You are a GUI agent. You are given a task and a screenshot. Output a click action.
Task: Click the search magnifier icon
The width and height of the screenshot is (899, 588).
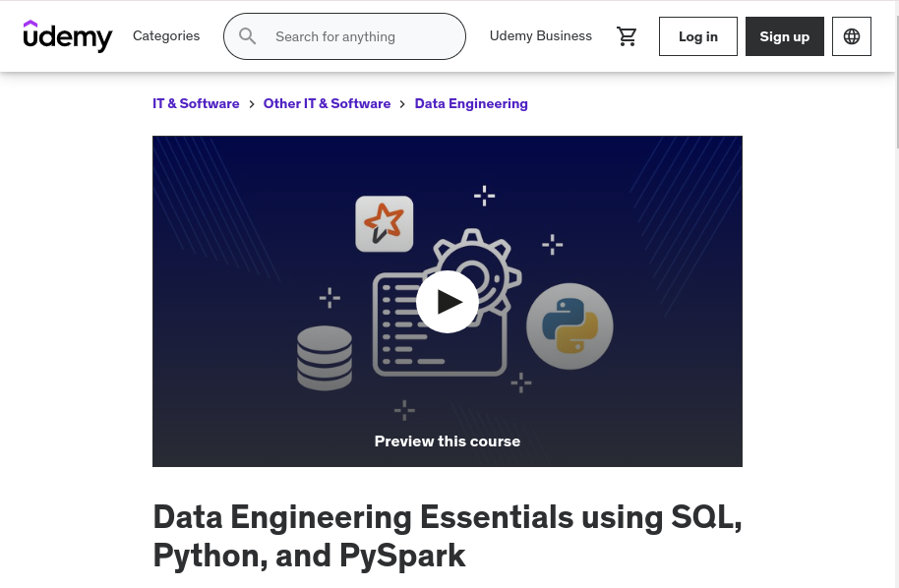(x=248, y=36)
